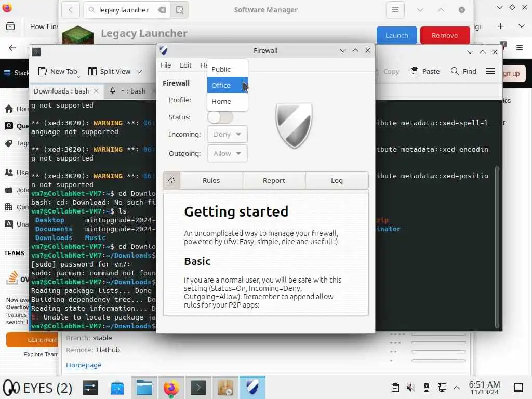Switch to Software Manager taskbar icon

coord(225,388)
